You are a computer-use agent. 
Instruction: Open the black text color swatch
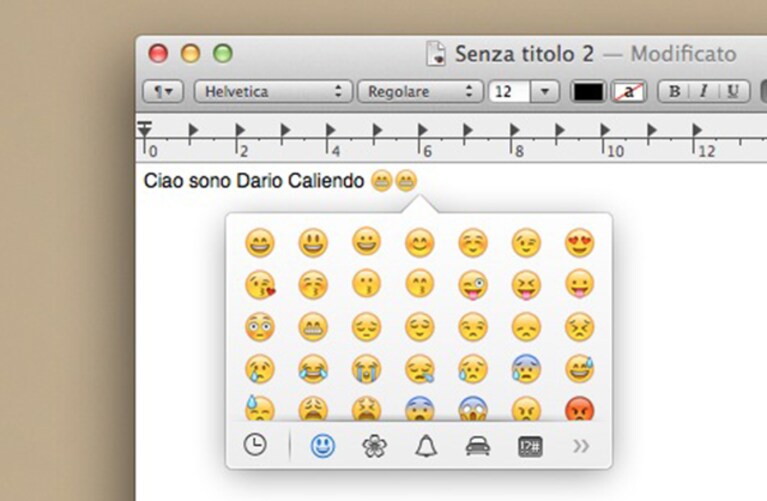(x=588, y=91)
